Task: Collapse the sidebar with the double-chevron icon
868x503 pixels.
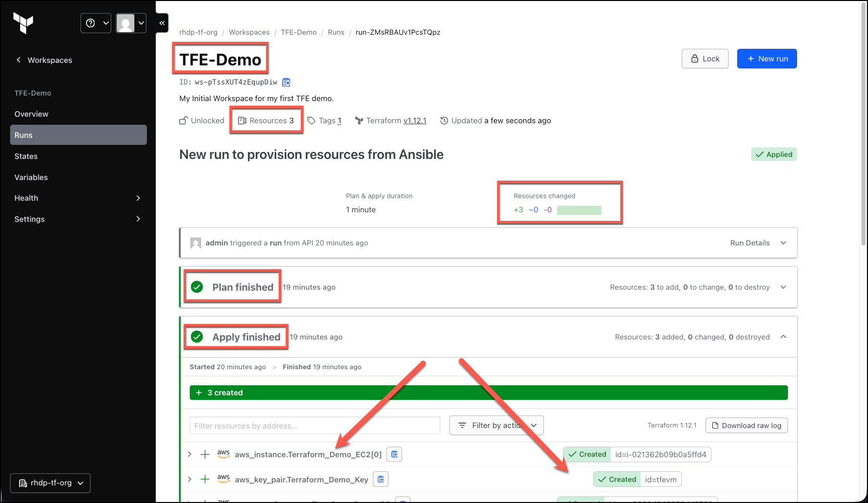Action: pos(162,23)
